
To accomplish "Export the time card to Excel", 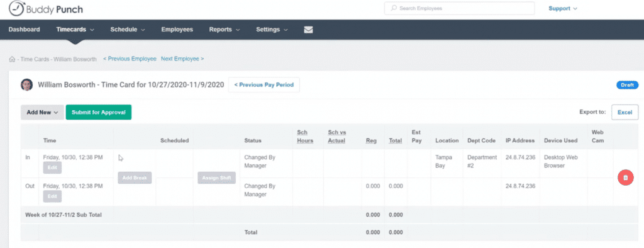I will tap(625, 112).
